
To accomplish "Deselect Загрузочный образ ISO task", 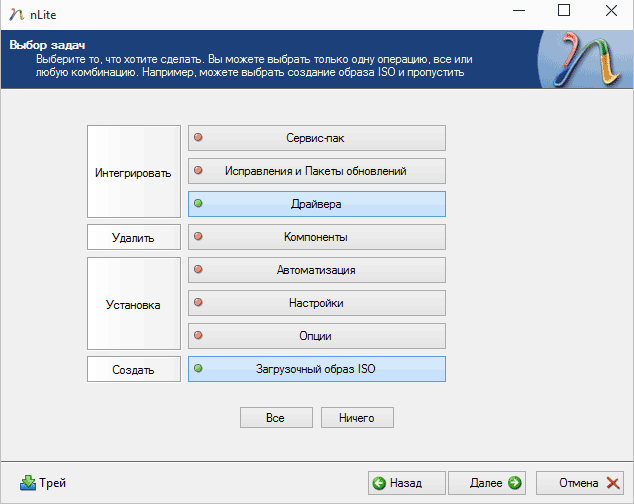I will 317,369.
